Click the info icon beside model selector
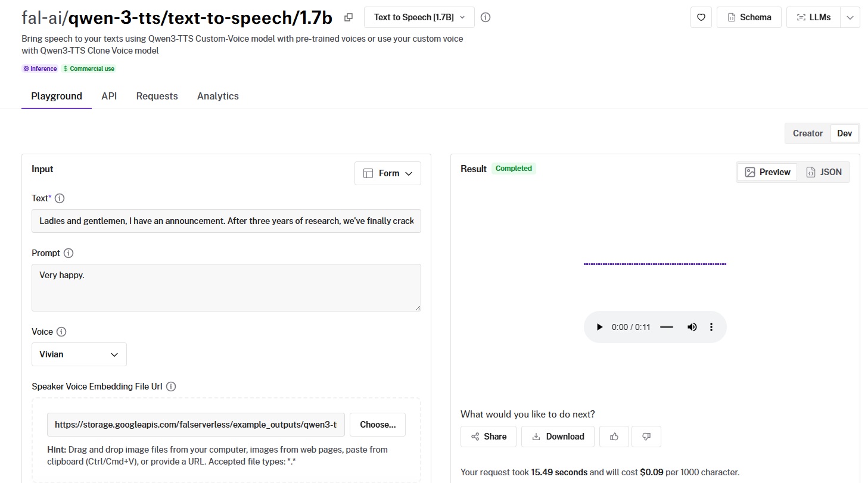Viewport: 868px width, 483px height. coord(486,17)
